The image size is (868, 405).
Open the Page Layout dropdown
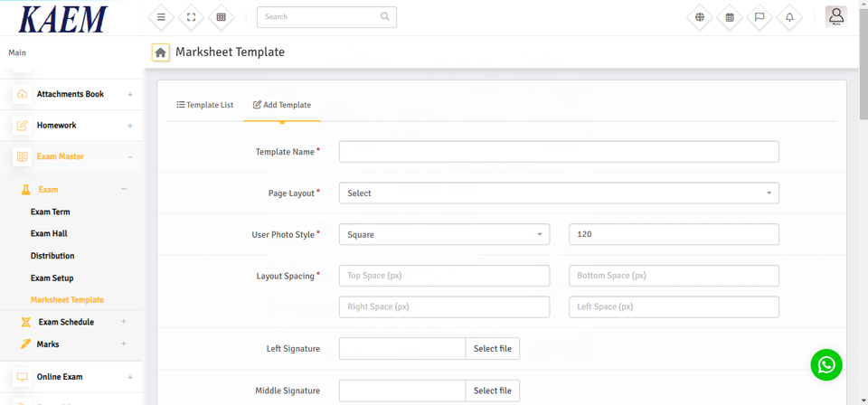(558, 193)
